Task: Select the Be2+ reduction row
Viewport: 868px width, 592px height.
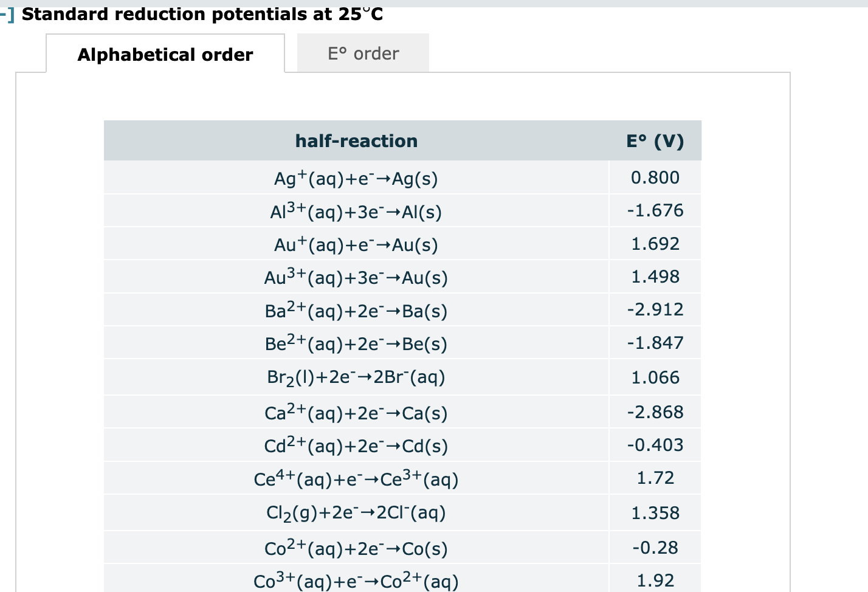Action: [356, 343]
